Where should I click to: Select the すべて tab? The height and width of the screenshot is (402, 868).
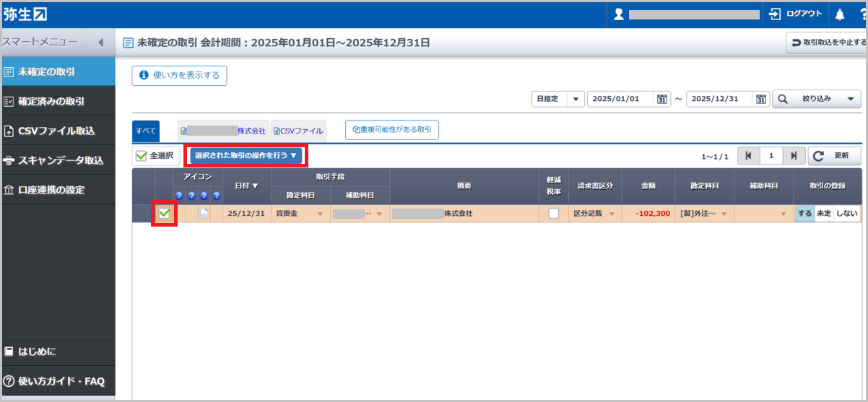146,131
